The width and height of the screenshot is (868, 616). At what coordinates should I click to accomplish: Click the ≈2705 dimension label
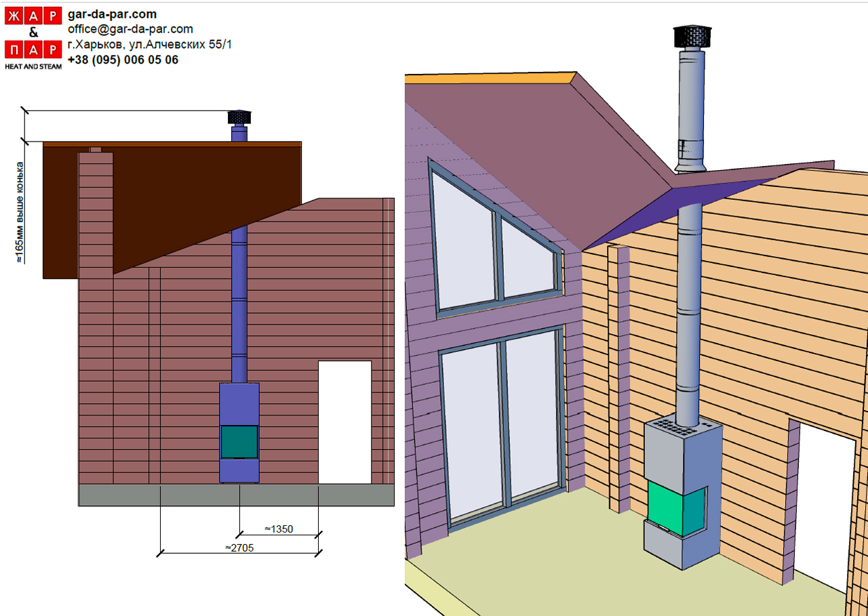coord(239,548)
